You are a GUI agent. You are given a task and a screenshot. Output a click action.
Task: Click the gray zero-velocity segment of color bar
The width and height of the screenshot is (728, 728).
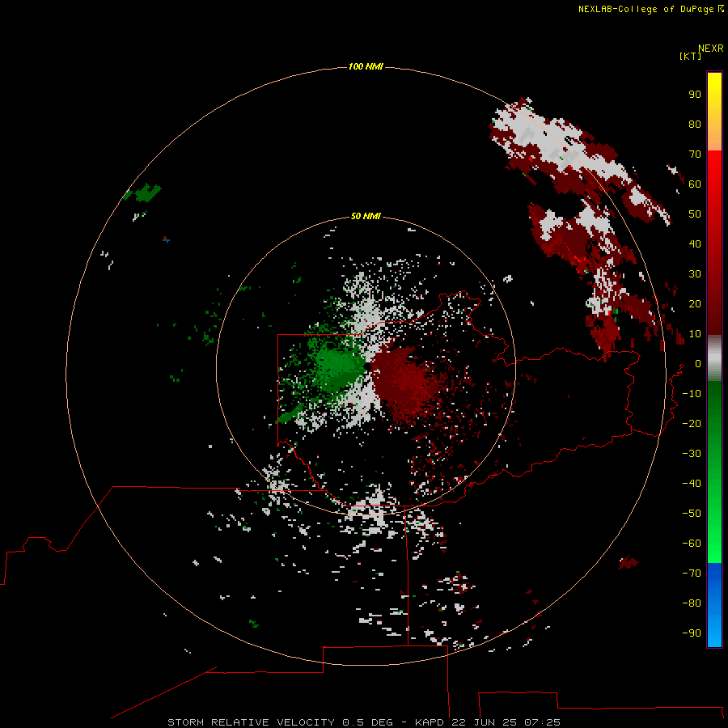point(714,358)
